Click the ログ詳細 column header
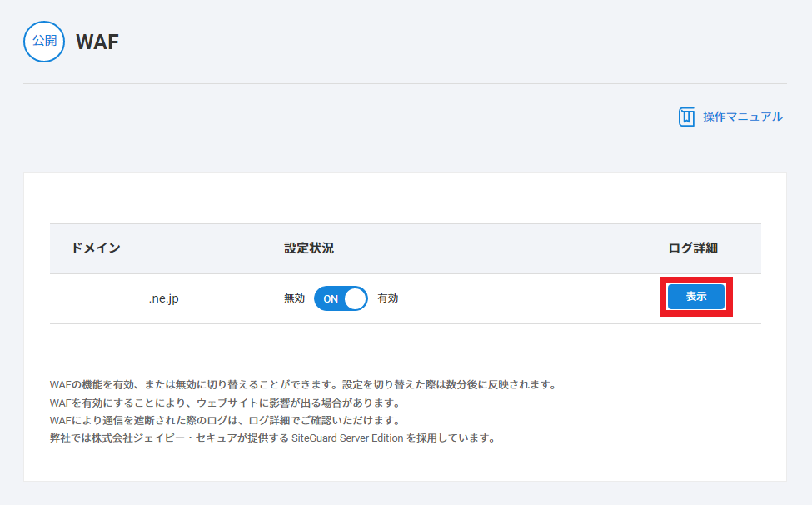812x505 pixels. (x=693, y=248)
